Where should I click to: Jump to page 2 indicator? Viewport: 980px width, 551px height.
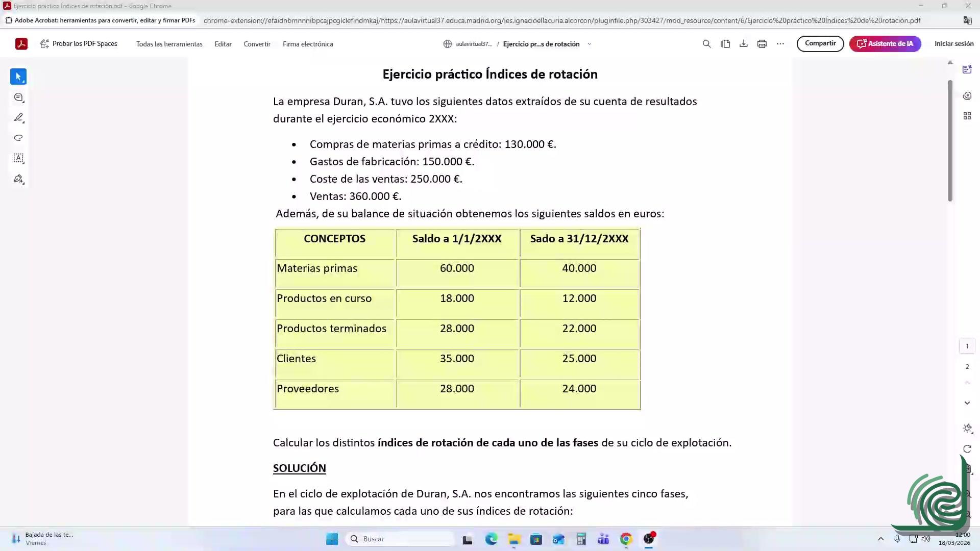coord(967,366)
